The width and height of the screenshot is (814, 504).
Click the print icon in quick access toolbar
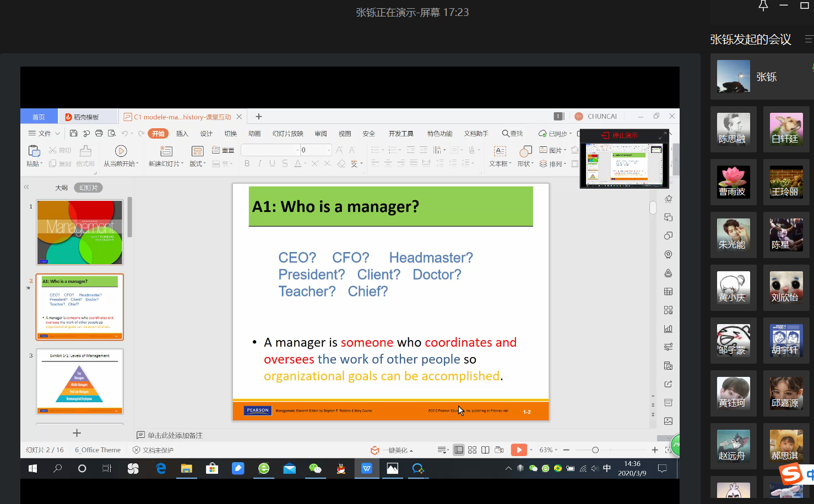pyautogui.click(x=99, y=133)
